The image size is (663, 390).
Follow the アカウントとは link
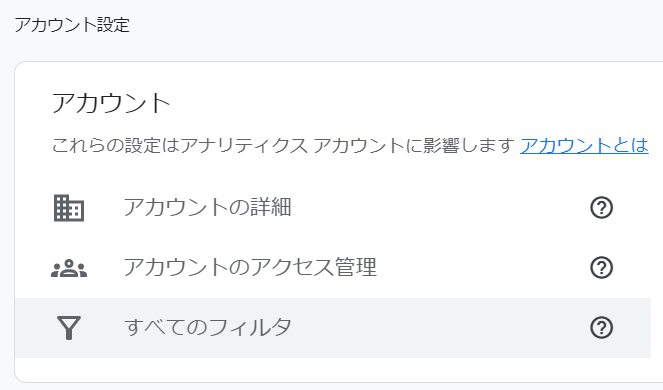(x=584, y=146)
